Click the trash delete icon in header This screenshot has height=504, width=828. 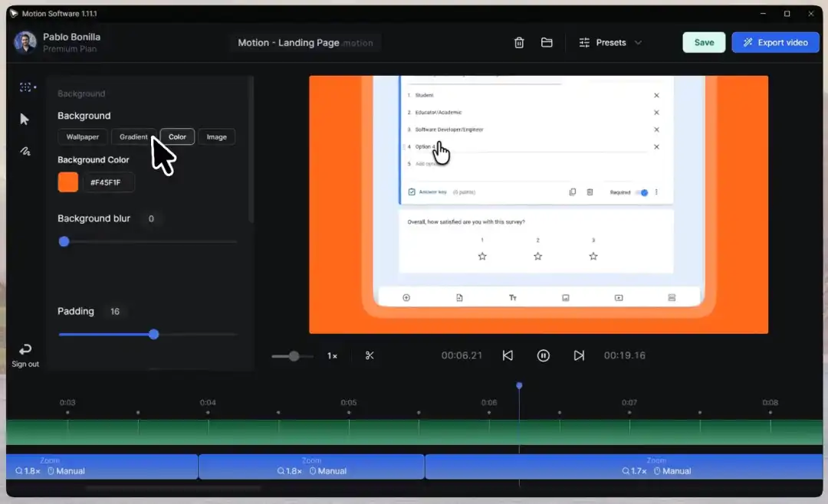click(x=519, y=43)
